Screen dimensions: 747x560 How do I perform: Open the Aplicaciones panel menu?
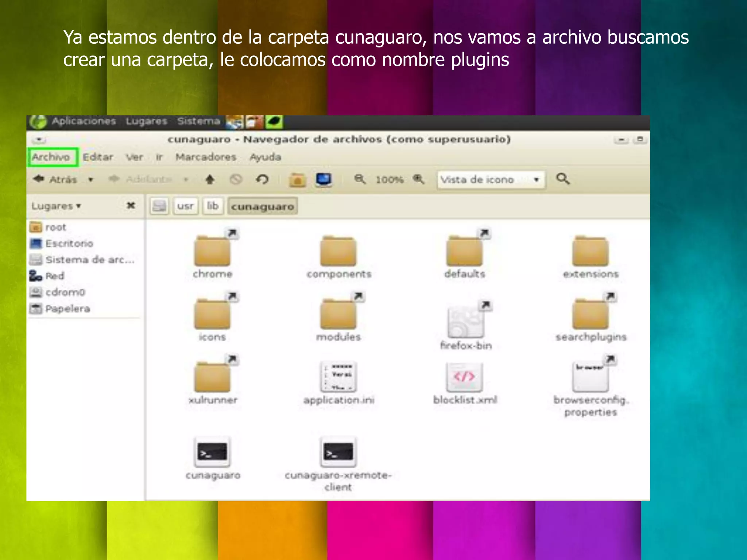[x=84, y=121]
